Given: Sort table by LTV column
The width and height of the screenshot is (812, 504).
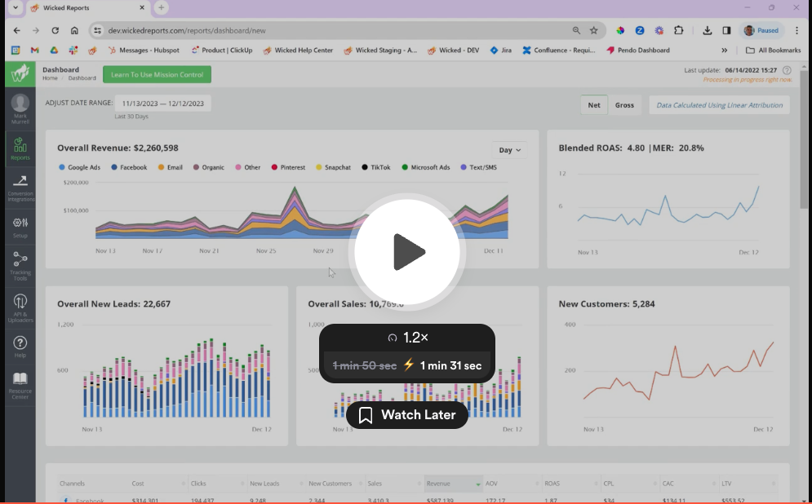Looking at the screenshot, I should coord(749,484).
